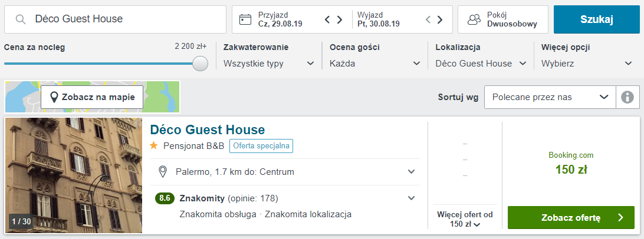Click the sorting info icon

tap(627, 97)
